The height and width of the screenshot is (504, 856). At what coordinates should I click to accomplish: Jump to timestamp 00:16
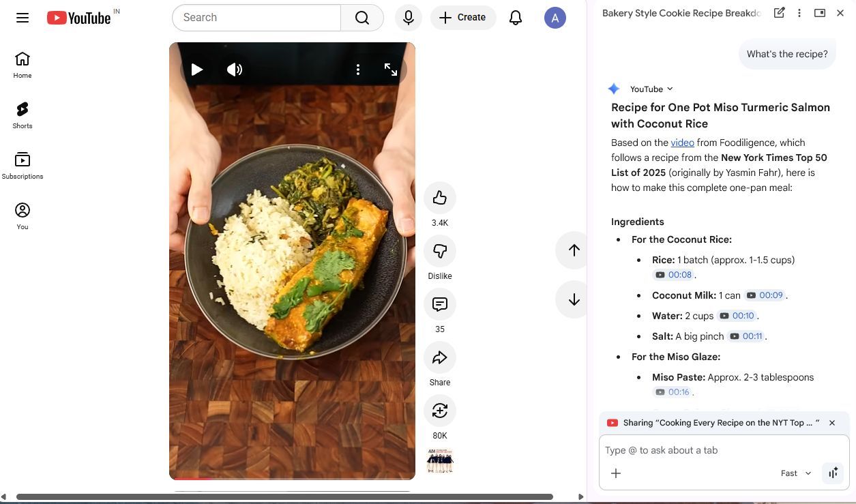pyautogui.click(x=673, y=392)
